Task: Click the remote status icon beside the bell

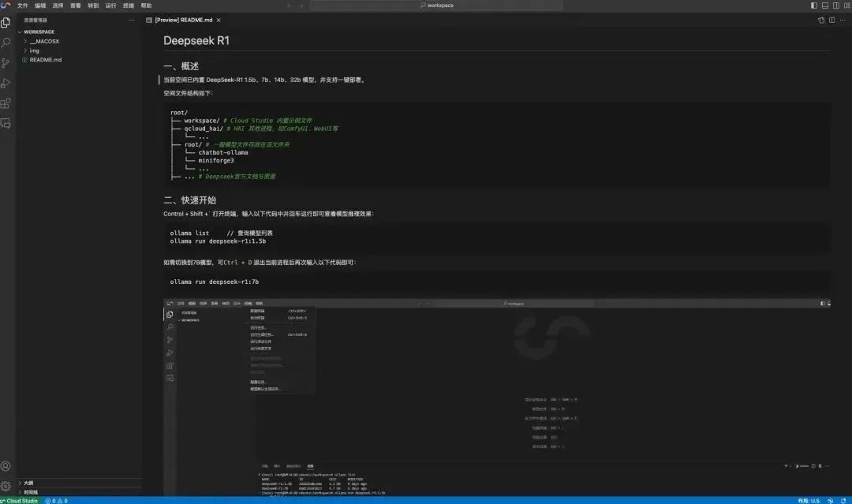Action: [830, 501]
